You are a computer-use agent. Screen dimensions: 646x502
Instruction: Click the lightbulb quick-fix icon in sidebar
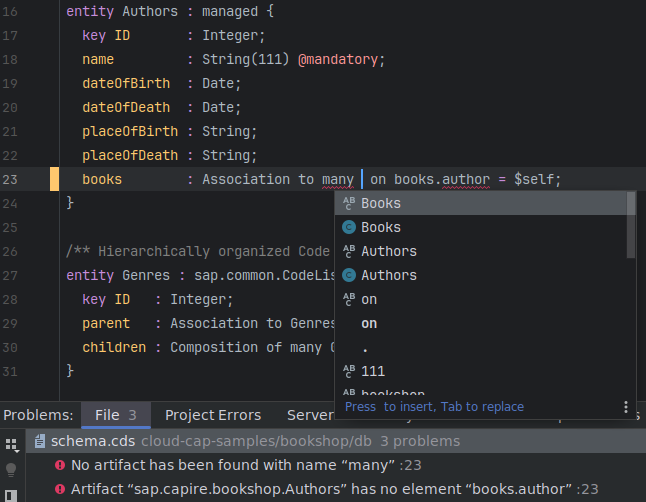(x=11, y=469)
